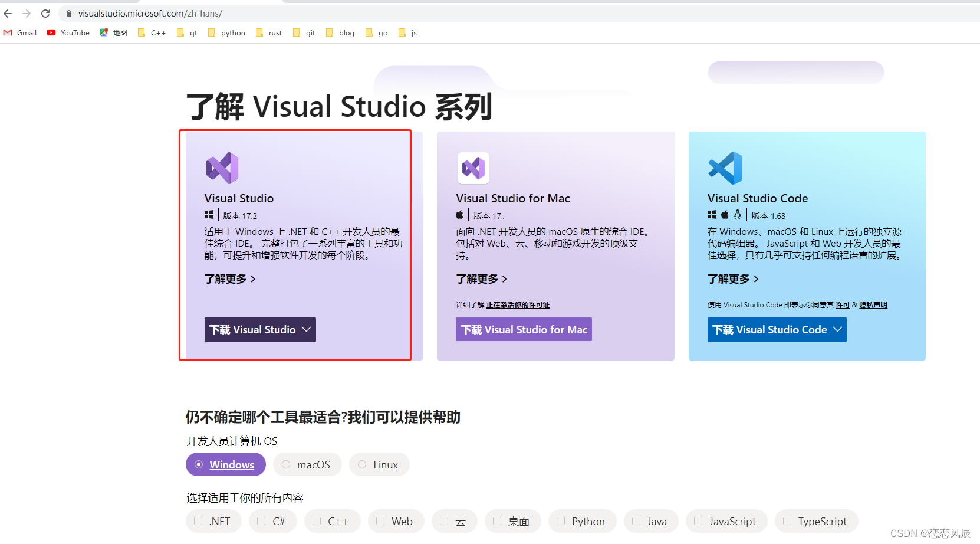This screenshot has height=544, width=980.
Task: Click 了解更多 under Visual Studio
Action: coord(230,278)
